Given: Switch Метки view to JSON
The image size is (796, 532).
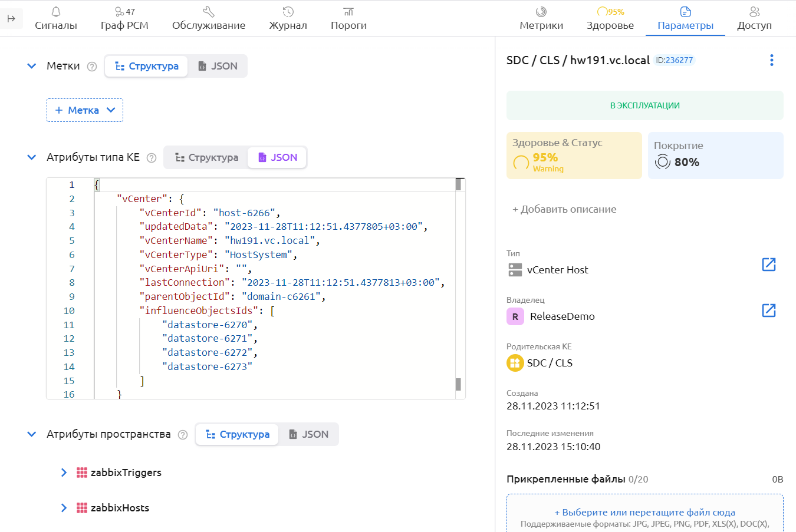Looking at the screenshot, I should [218, 66].
